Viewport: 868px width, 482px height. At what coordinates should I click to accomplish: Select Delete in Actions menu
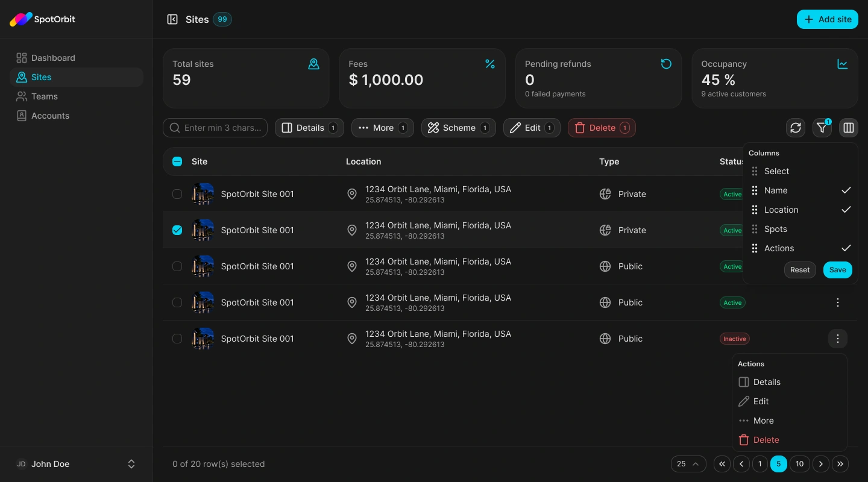[x=790, y=440]
